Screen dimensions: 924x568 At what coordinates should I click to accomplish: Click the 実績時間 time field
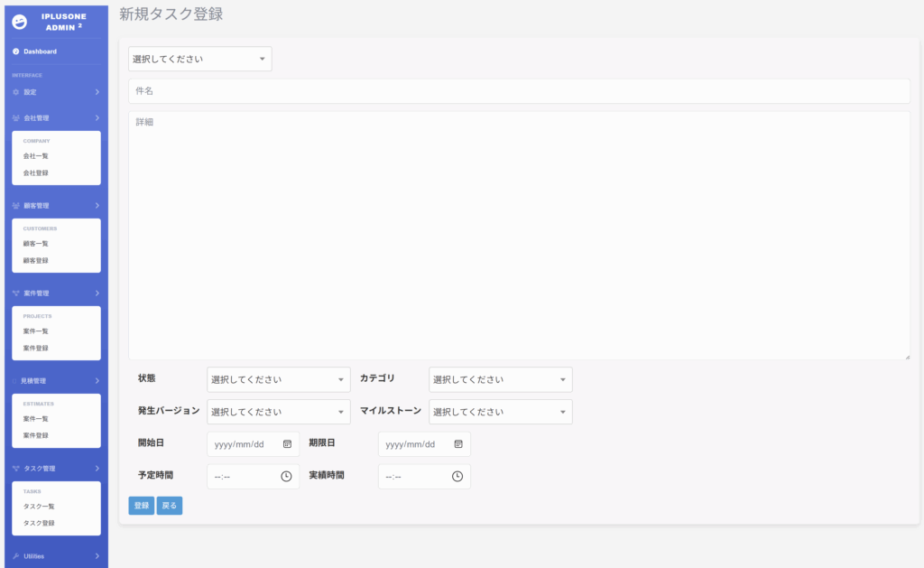[x=424, y=476]
